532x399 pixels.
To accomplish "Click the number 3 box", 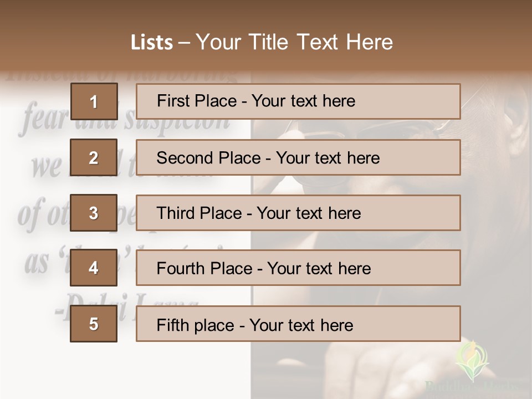I will click(94, 213).
